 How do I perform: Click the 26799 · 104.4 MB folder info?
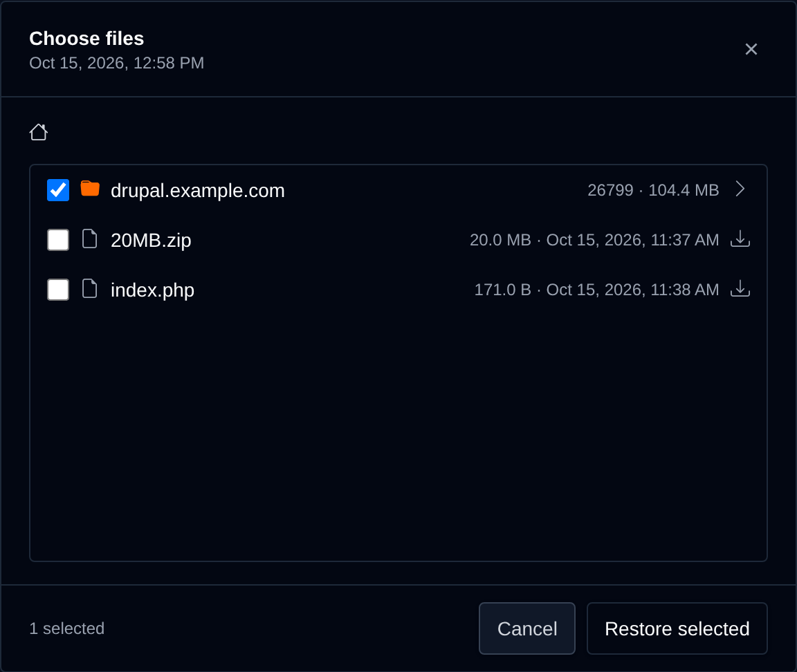click(x=653, y=190)
